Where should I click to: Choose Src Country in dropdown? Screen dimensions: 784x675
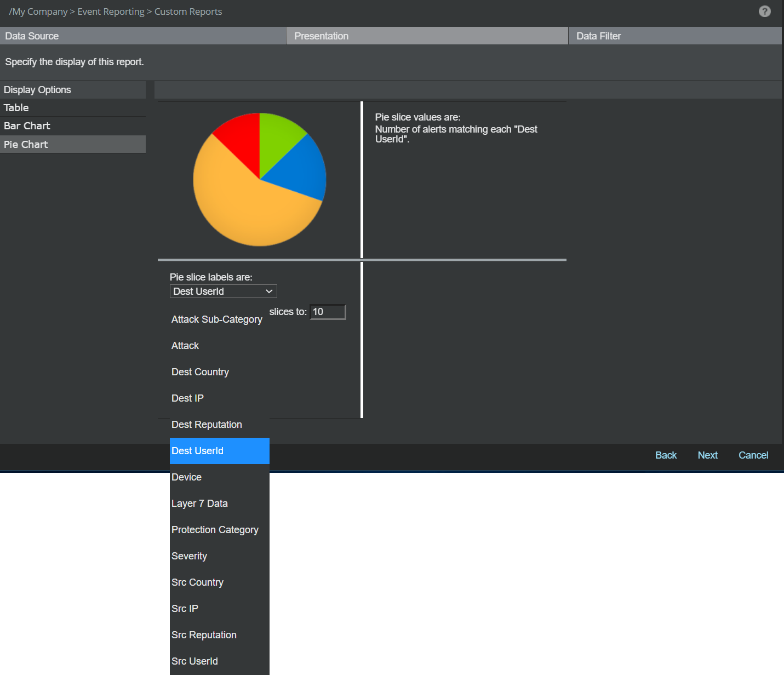pyautogui.click(x=220, y=582)
